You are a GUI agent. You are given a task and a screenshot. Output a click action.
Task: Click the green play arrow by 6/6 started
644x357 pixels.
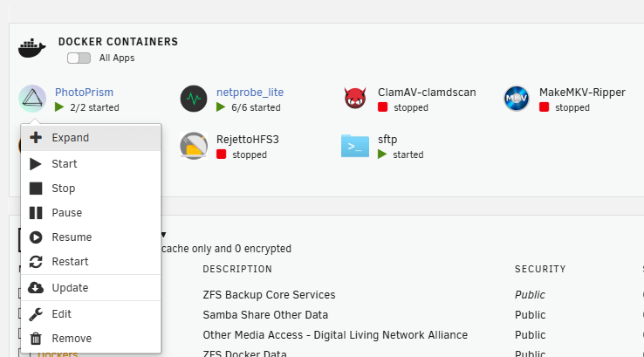221,107
